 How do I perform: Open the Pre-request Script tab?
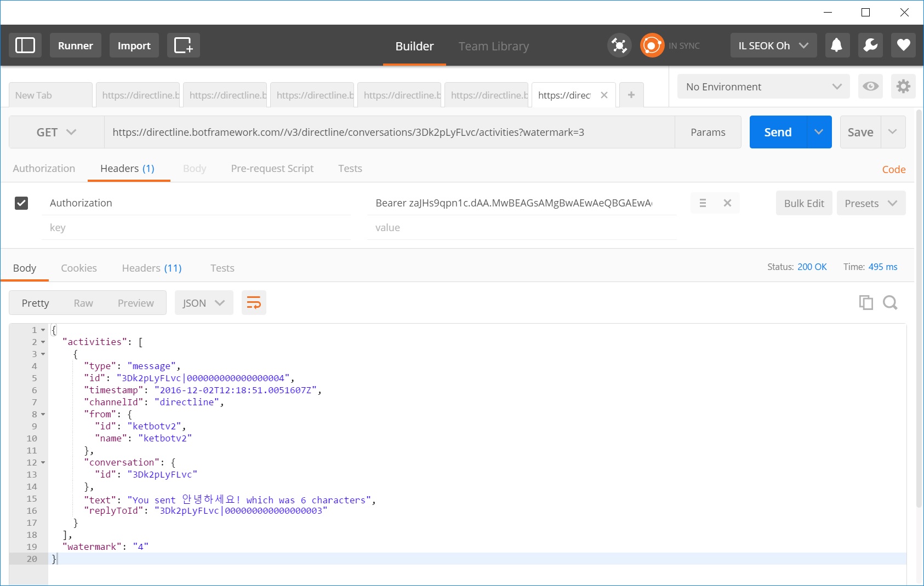[272, 169]
